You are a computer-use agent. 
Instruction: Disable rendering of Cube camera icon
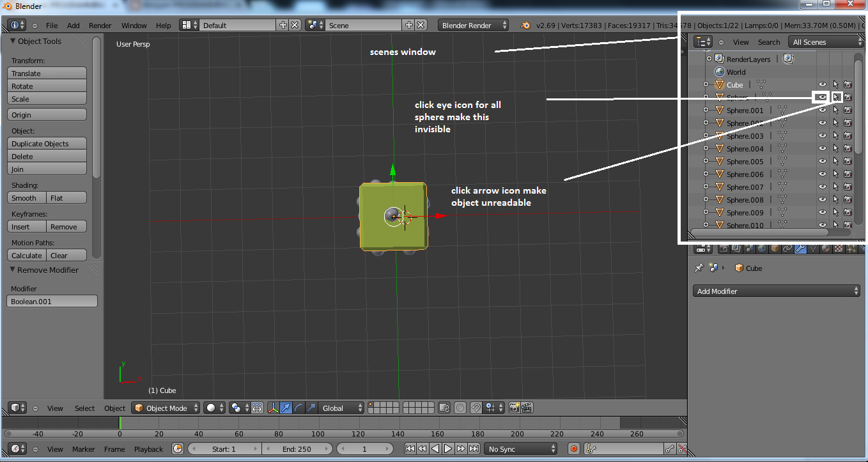(848, 84)
